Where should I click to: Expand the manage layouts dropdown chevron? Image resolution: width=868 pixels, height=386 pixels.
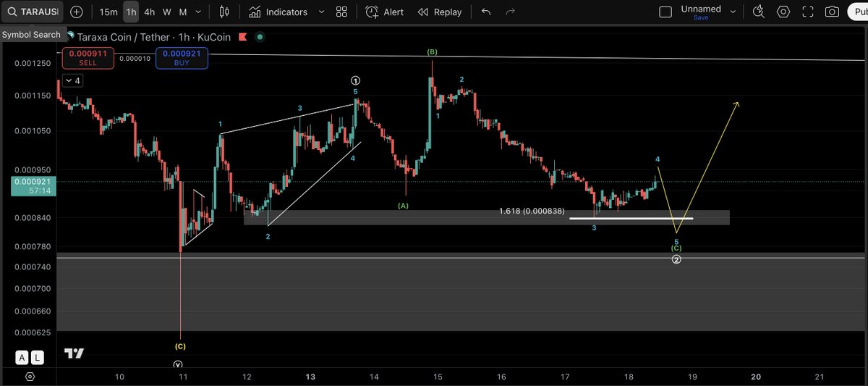(x=733, y=12)
